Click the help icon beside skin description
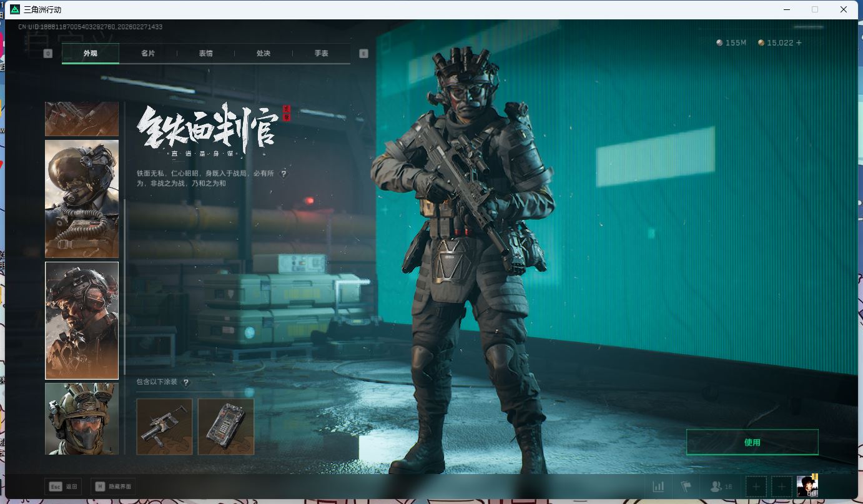Screen dimensions: 863x504 click(284, 174)
